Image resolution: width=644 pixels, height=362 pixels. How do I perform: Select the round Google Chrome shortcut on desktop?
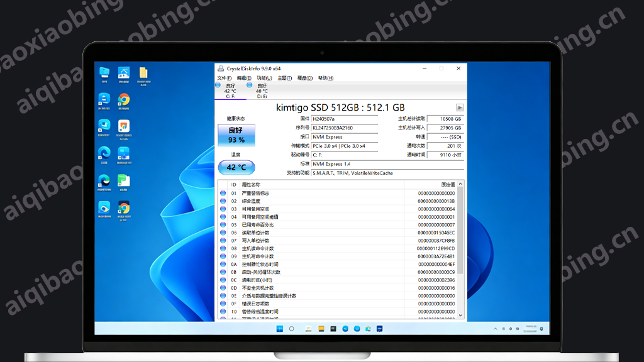(x=124, y=102)
